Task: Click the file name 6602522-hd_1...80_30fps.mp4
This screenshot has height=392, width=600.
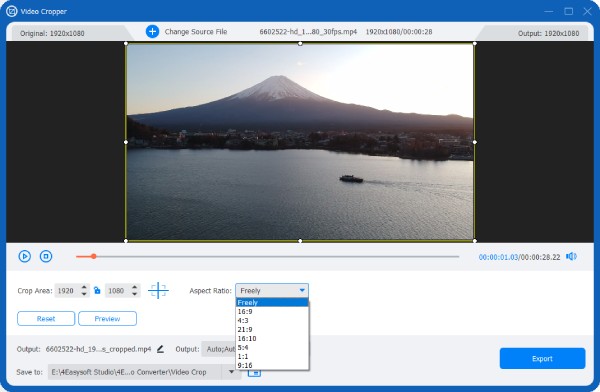Action: (308, 32)
